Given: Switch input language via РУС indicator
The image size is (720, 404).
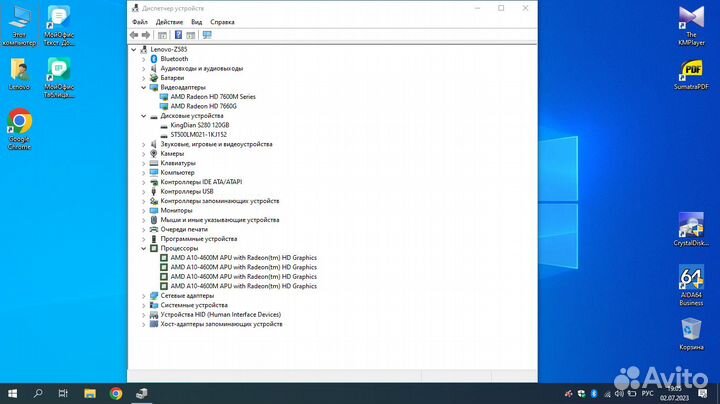Looking at the screenshot, I should point(647,394).
